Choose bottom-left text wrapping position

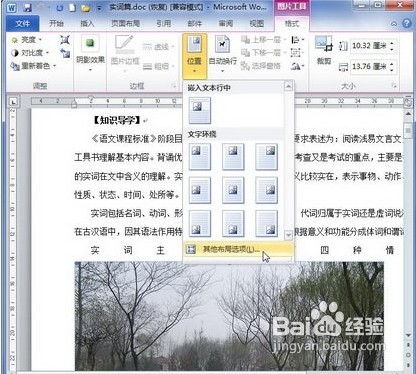click(x=200, y=223)
